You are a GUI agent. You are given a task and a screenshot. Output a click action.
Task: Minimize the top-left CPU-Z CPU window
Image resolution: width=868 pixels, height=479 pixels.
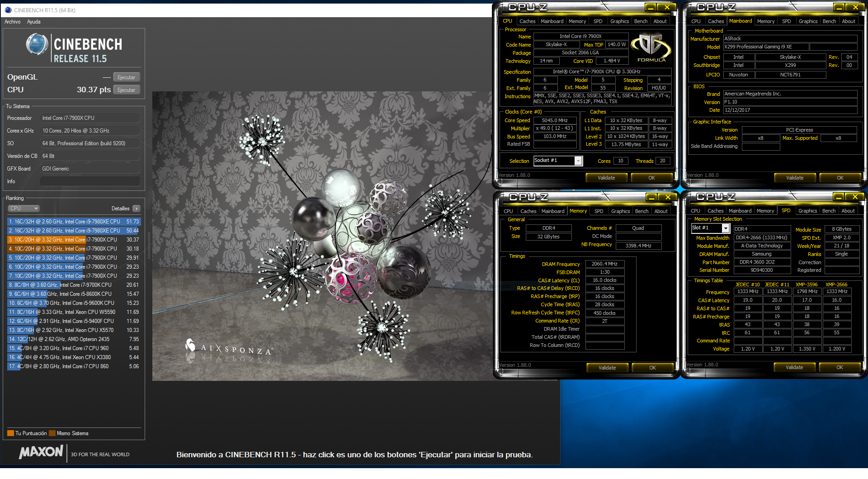click(x=651, y=7)
